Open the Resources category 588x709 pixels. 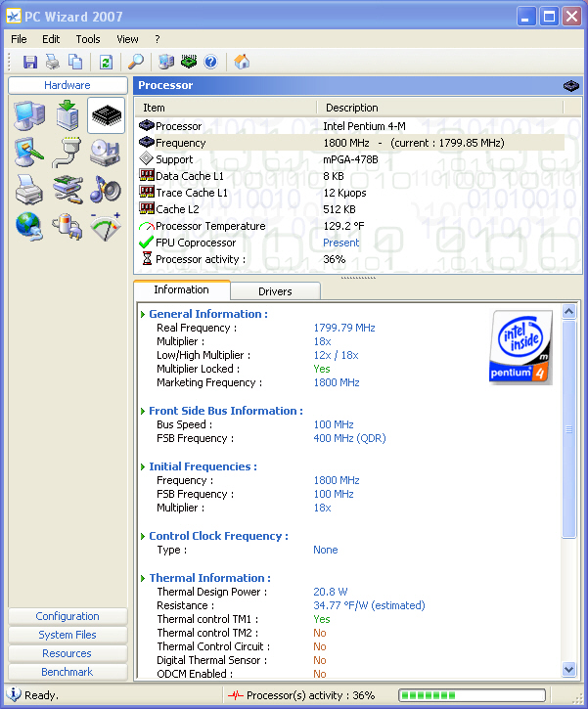click(68, 653)
